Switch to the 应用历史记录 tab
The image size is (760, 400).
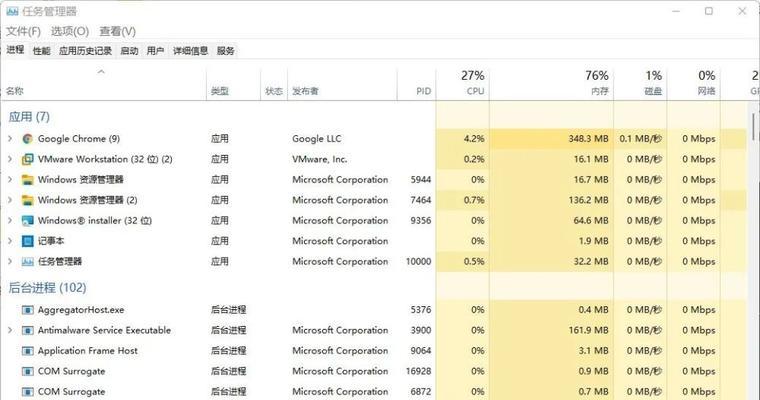[x=85, y=51]
